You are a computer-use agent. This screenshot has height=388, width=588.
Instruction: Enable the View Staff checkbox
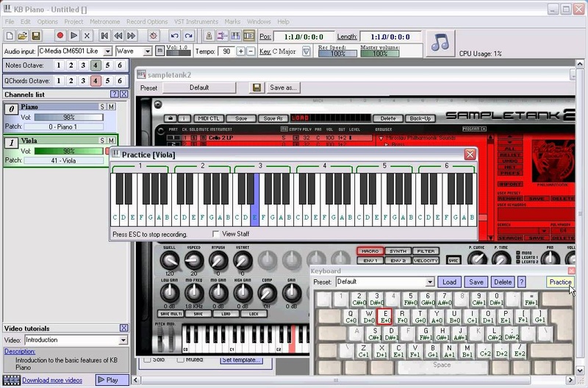pos(216,234)
